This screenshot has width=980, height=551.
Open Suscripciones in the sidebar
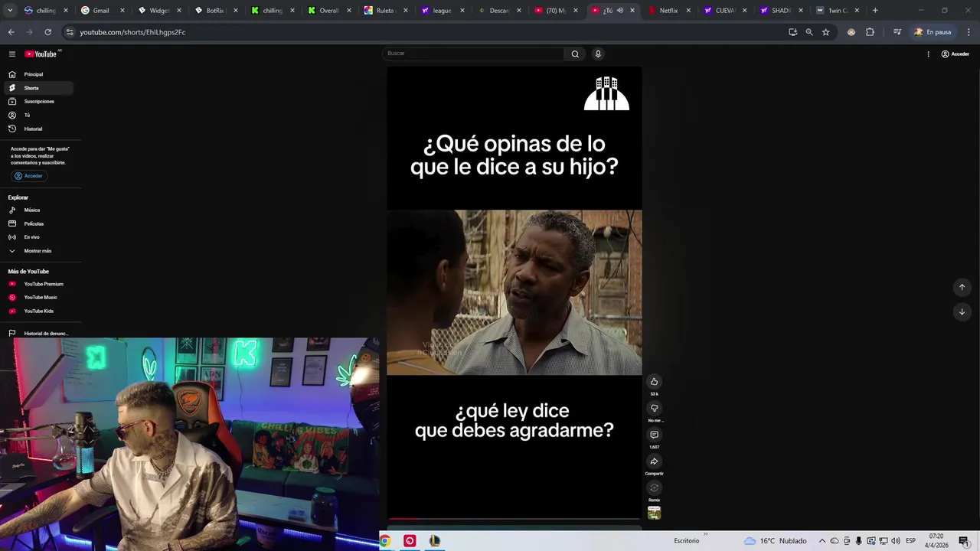(x=40, y=101)
